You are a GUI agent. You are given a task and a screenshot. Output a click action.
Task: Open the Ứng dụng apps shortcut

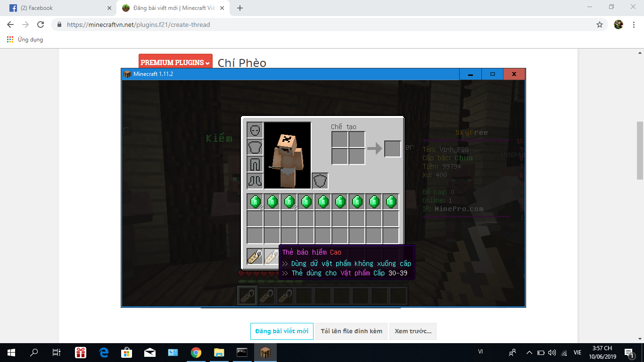click(x=25, y=40)
